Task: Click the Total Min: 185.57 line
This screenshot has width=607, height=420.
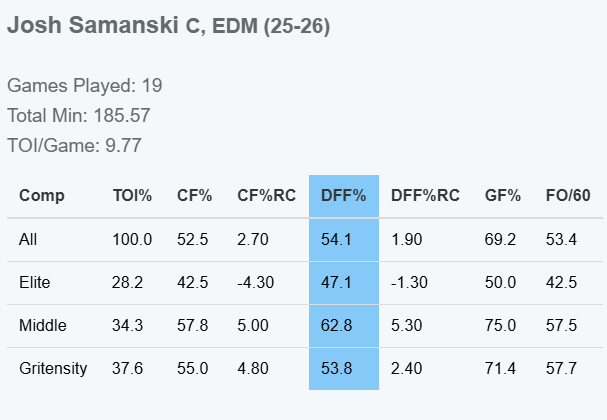Action: coord(79,115)
